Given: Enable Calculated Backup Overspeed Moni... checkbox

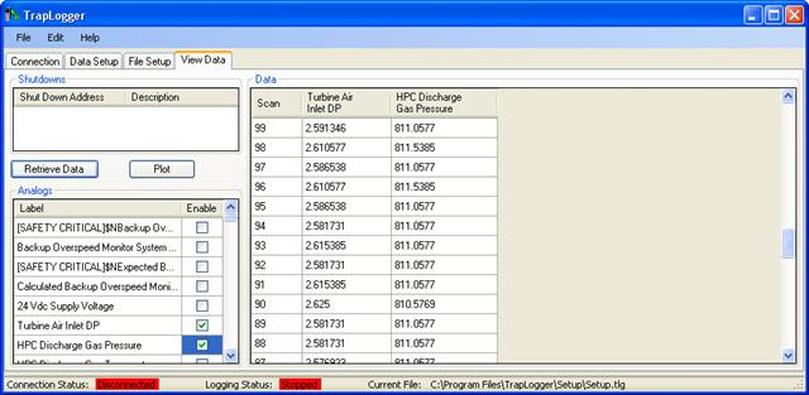Looking at the screenshot, I should click(x=202, y=286).
